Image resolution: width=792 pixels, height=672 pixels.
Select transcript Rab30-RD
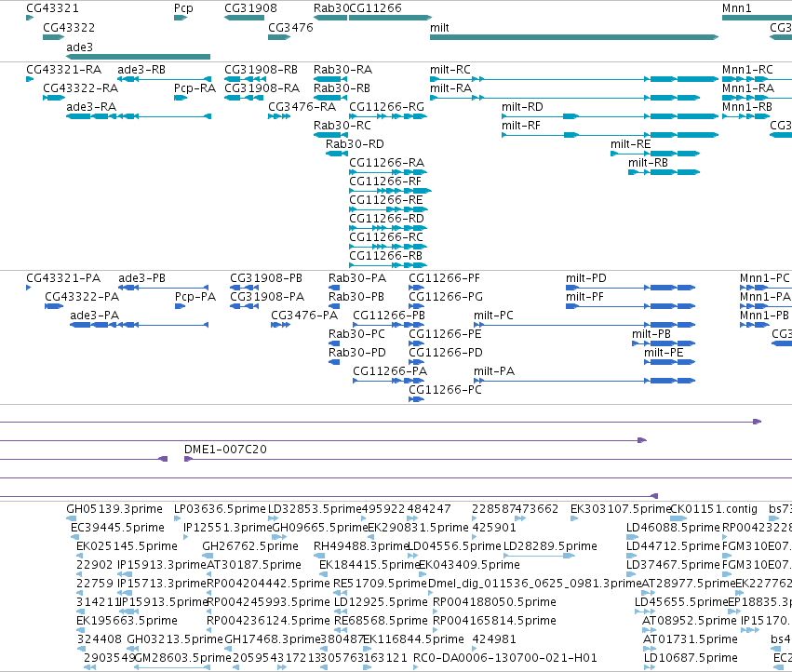[355, 144]
